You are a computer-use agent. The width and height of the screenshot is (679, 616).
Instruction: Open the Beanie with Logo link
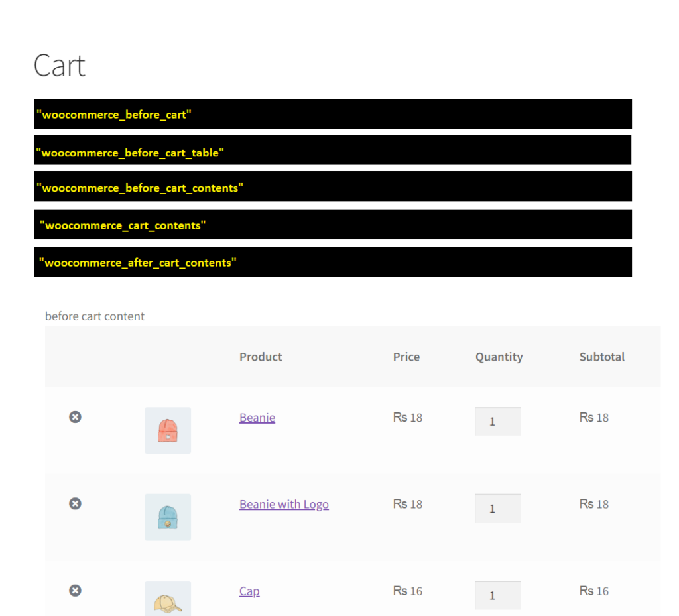284,505
